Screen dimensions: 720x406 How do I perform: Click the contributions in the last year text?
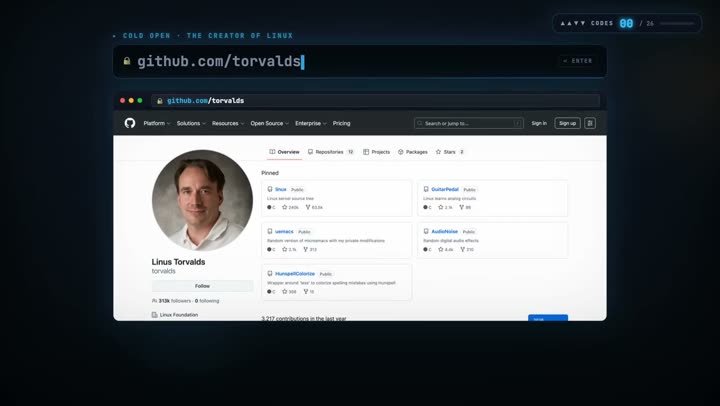304,318
